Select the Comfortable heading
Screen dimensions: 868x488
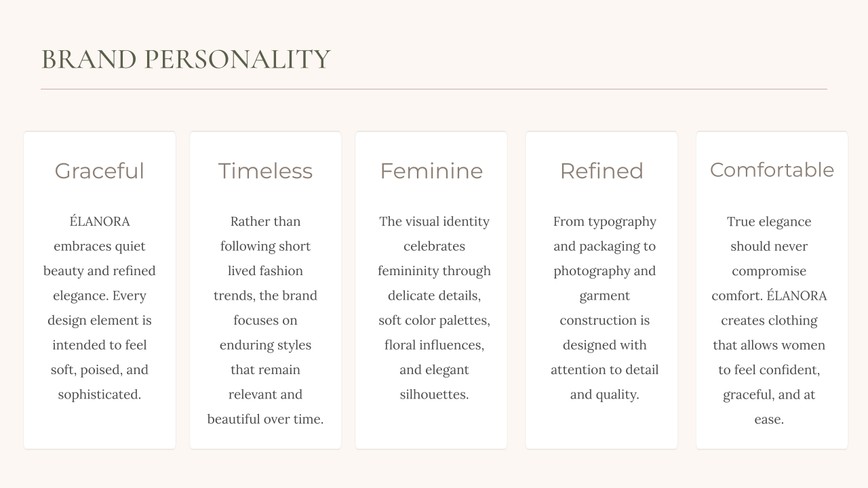point(772,170)
